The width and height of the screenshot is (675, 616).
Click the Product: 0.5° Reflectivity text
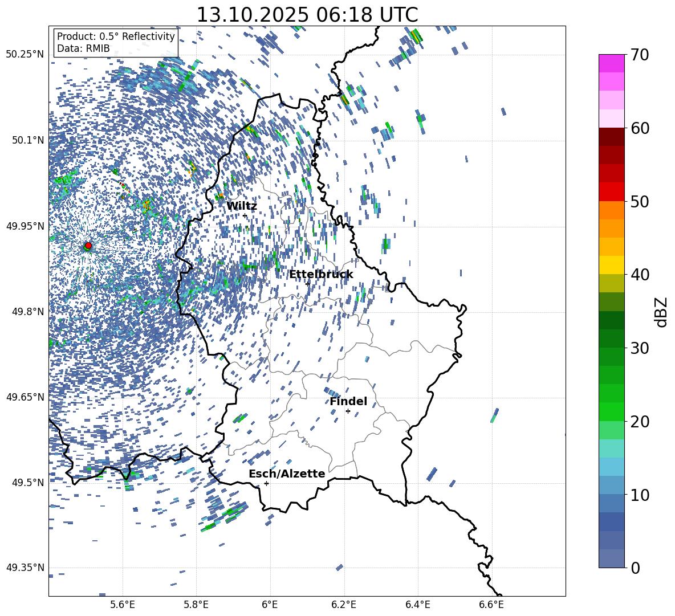tap(116, 36)
